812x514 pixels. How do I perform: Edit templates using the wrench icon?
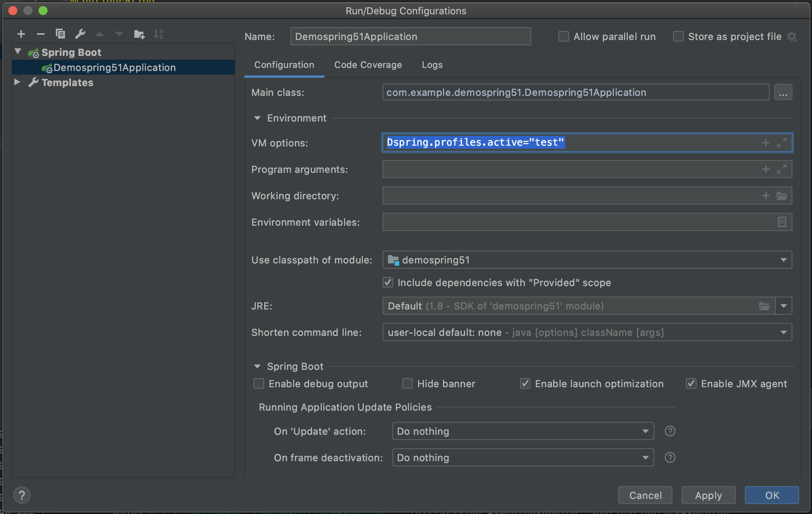pyautogui.click(x=80, y=34)
